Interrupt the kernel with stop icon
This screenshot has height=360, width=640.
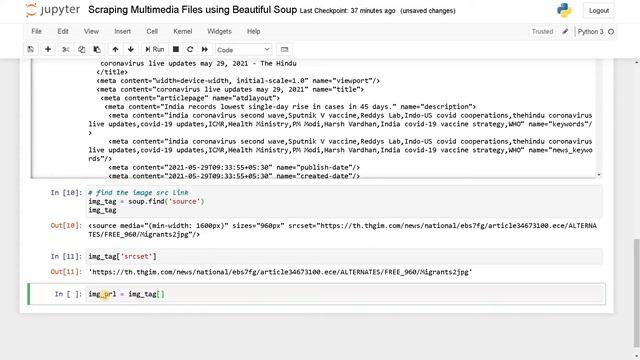tap(176, 49)
